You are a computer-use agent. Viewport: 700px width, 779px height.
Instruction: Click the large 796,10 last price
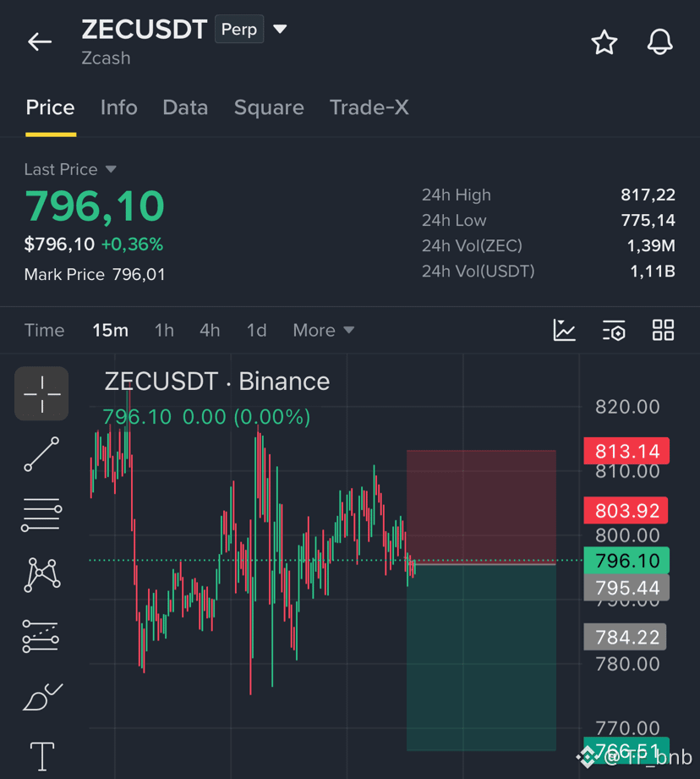pyautogui.click(x=95, y=206)
